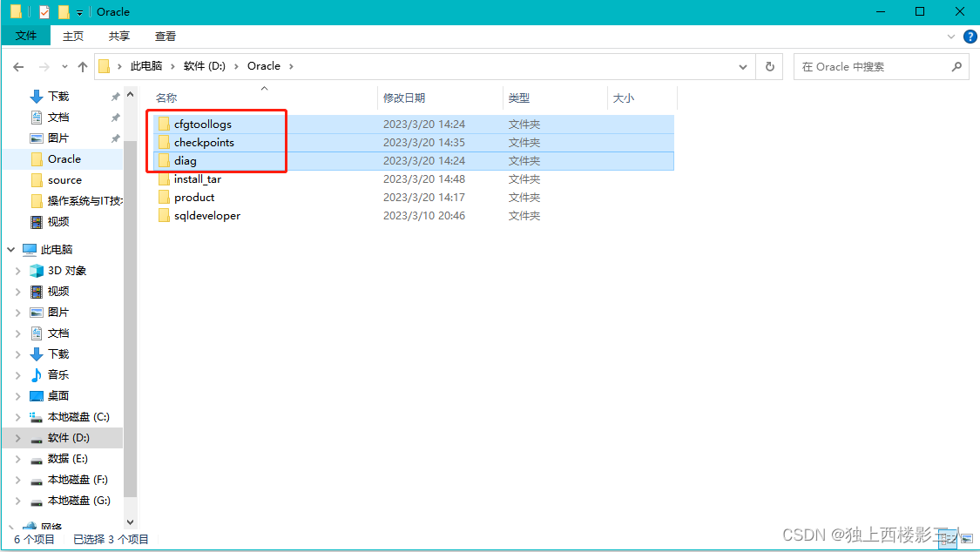Select the sqldeveloper folder icon
The height and width of the screenshot is (552, 980).
164,215
